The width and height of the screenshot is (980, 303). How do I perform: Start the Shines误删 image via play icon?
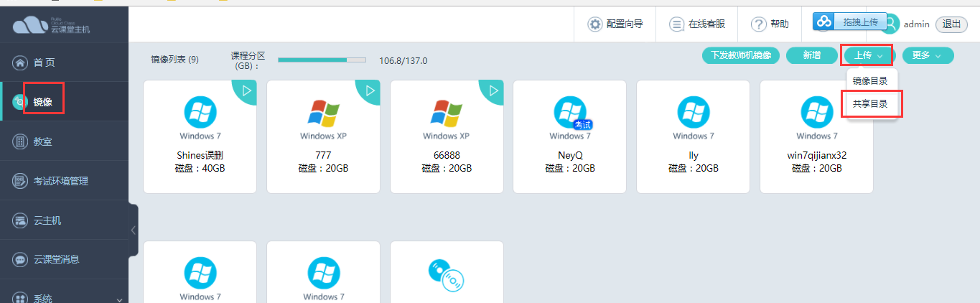(x=246, y=91)
